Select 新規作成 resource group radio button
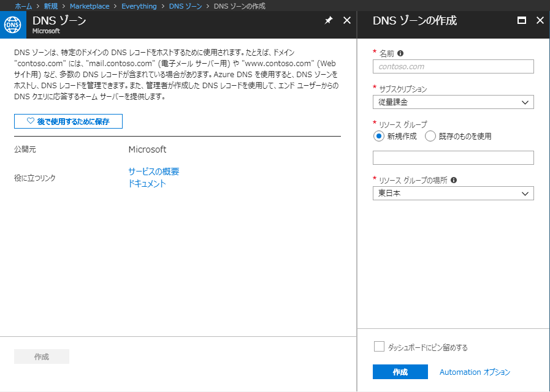This screenshot has height=392, width=550. (x=379, y=136)
